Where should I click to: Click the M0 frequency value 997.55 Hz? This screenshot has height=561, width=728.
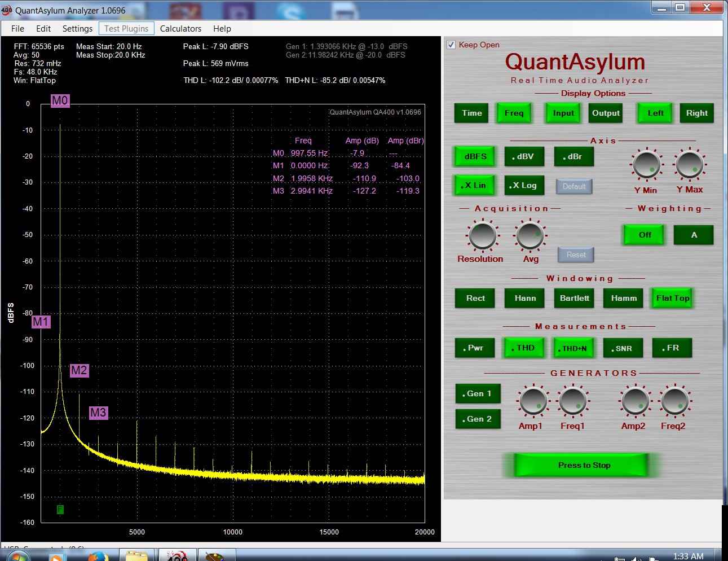pyautogui.click(x=309, y=153)
